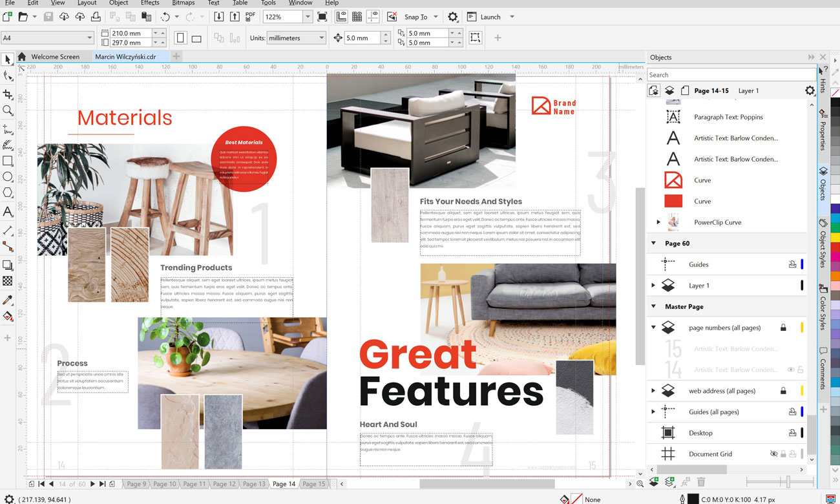Select the Ellipse tool

[8, 177]
